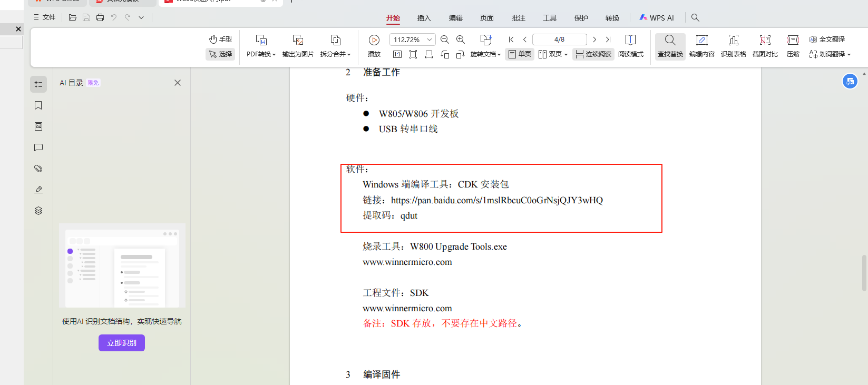Image resolution: width=868 pixels, height=385 pixels.
Task: Expand the quick access toolbar dropdown
Action: [141, 17]
